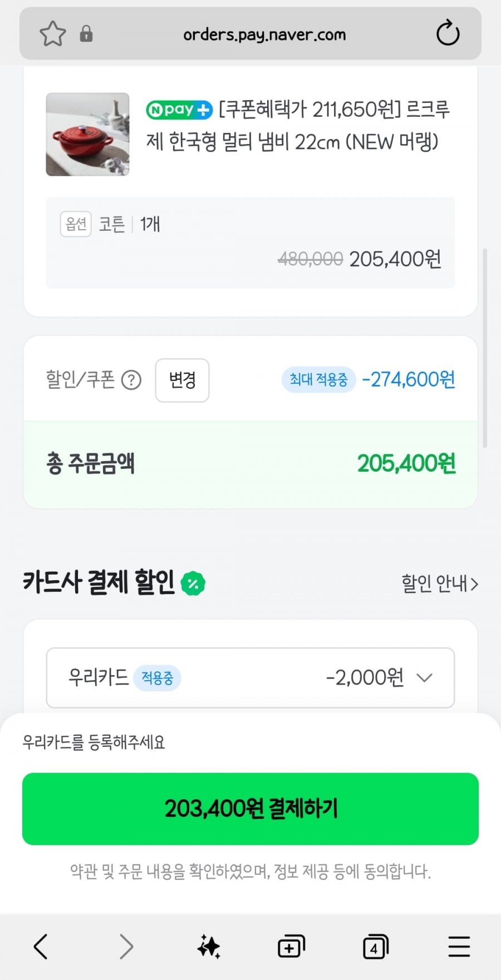
Task: Bookmark page with star icon
Action: (53, 34)
